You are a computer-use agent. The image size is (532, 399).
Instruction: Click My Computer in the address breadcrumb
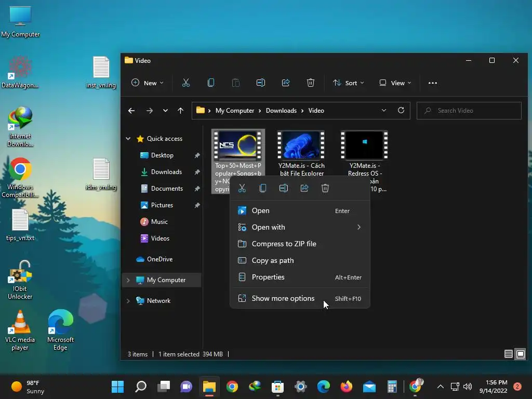(235, 111)
